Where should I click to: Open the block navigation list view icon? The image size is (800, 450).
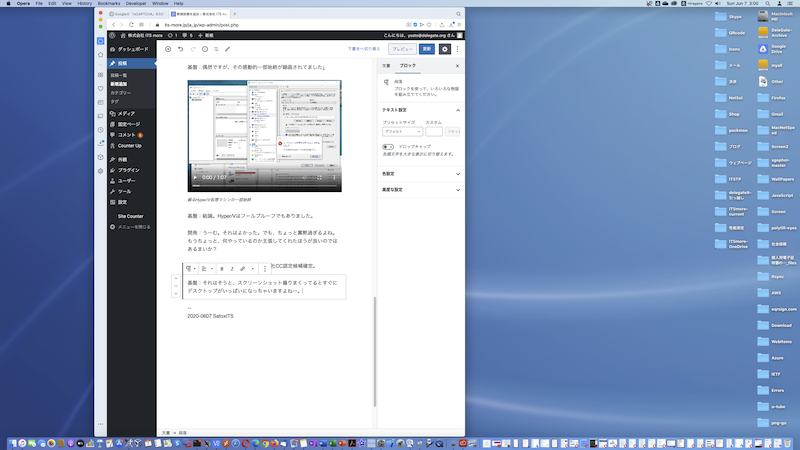216,48
